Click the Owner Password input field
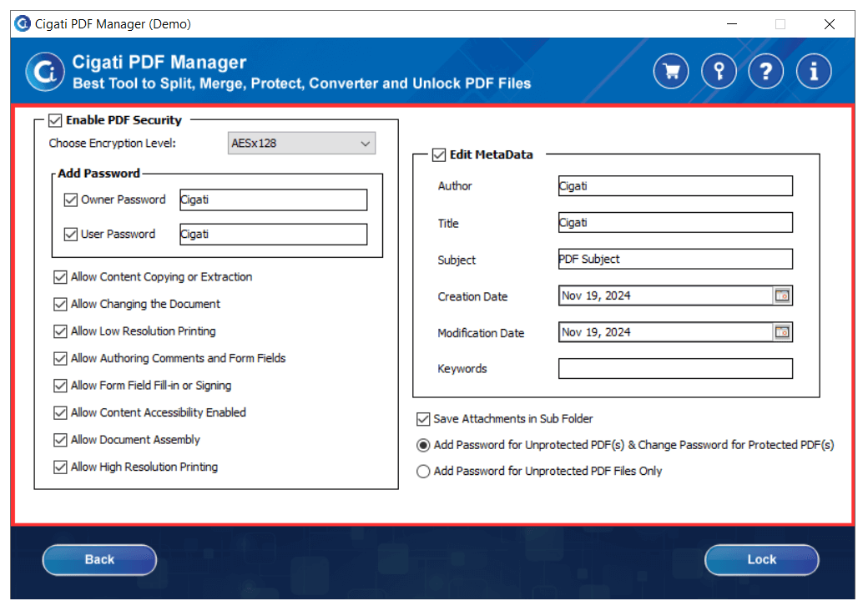Screen dimensions: 868x611 click(x=274, y=199)
